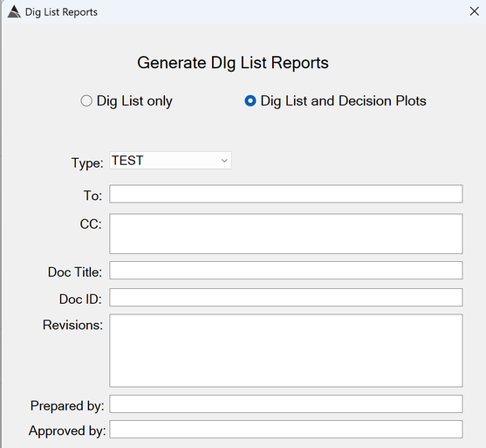Select the Doc Title text field
This screenshot has height=448, width=486.
tap(286, 270)
